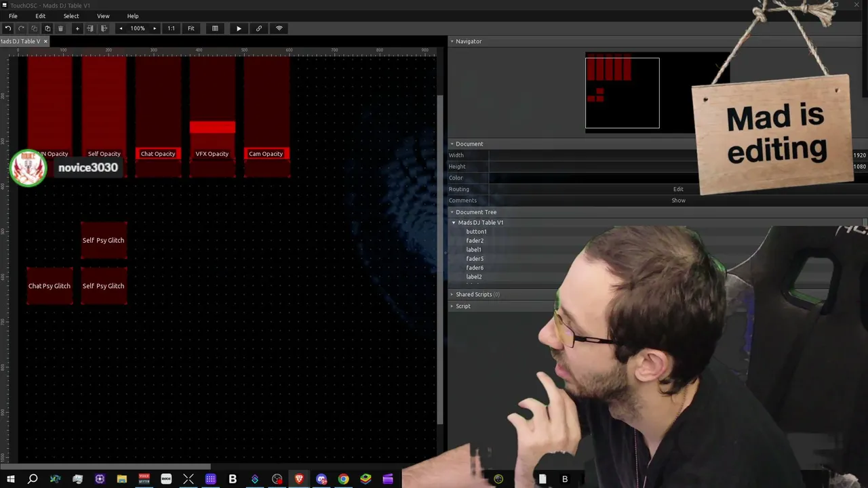Open Brave browser from the taskbar
This screenshot has height=488, width=868.
[299, 479]
